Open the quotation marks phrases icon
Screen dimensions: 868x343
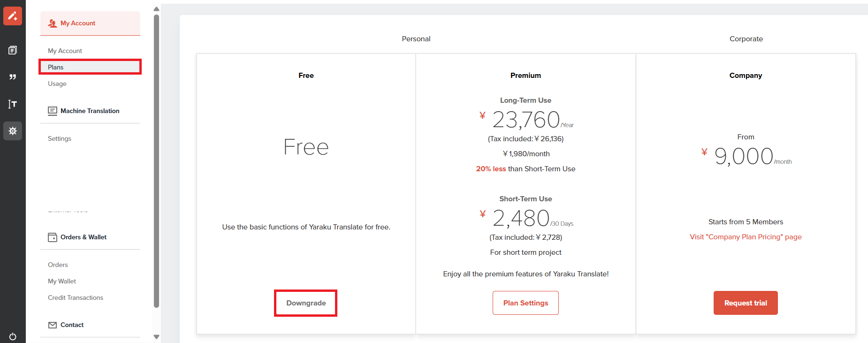click(x=13, y=77)
